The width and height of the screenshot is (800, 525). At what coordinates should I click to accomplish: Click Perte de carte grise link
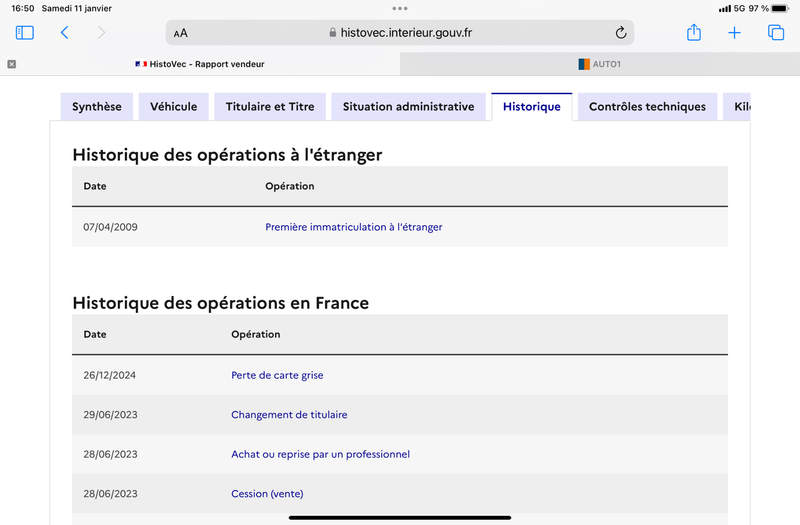click(x=277, y=375)
